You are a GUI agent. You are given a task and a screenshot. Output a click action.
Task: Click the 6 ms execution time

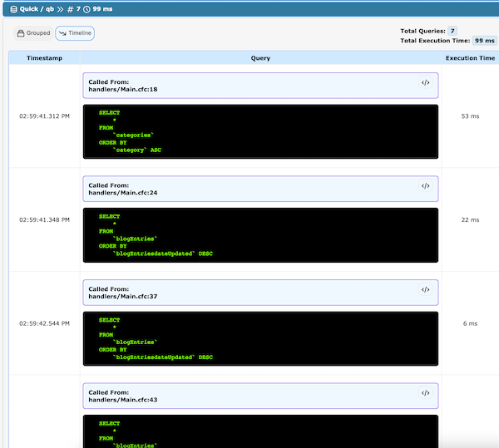coord(470,323)
